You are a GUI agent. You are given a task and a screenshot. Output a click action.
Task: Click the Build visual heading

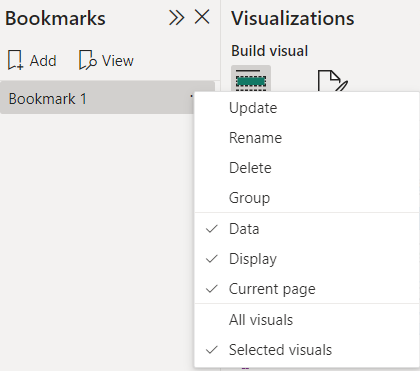click(x=269, y=51)
